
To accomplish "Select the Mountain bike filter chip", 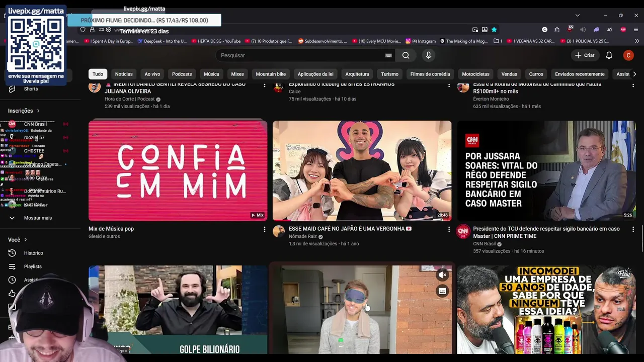I will 271,74.
